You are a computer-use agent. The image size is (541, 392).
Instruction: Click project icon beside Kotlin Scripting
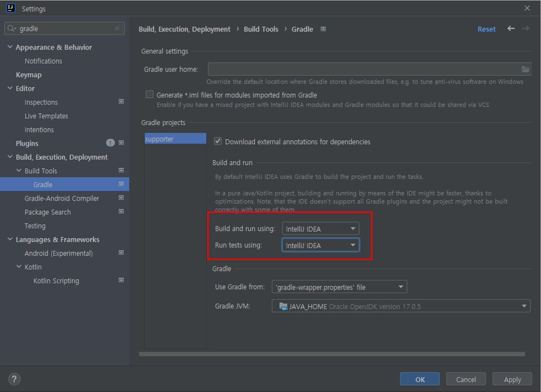click(x=121, y=280)
